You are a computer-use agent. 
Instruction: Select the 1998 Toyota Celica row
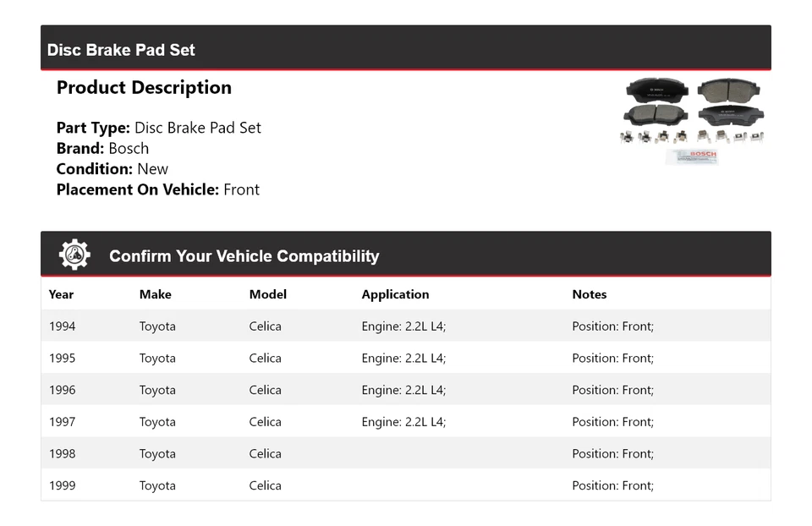point(405,454)
